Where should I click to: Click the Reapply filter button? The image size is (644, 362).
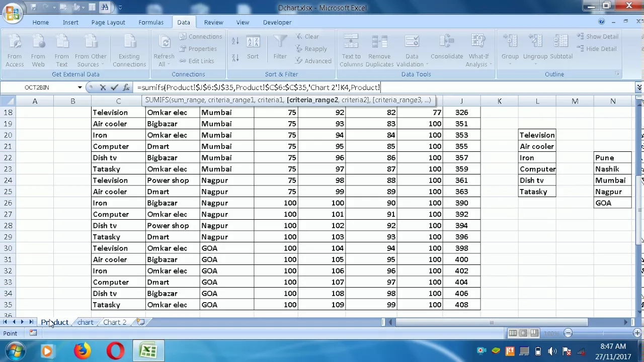(311, 49)
